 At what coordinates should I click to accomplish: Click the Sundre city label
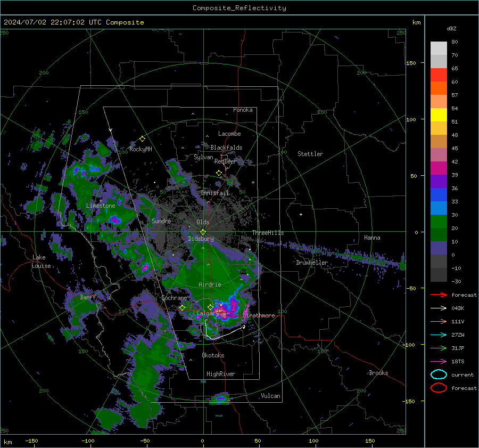coord(161,221)
